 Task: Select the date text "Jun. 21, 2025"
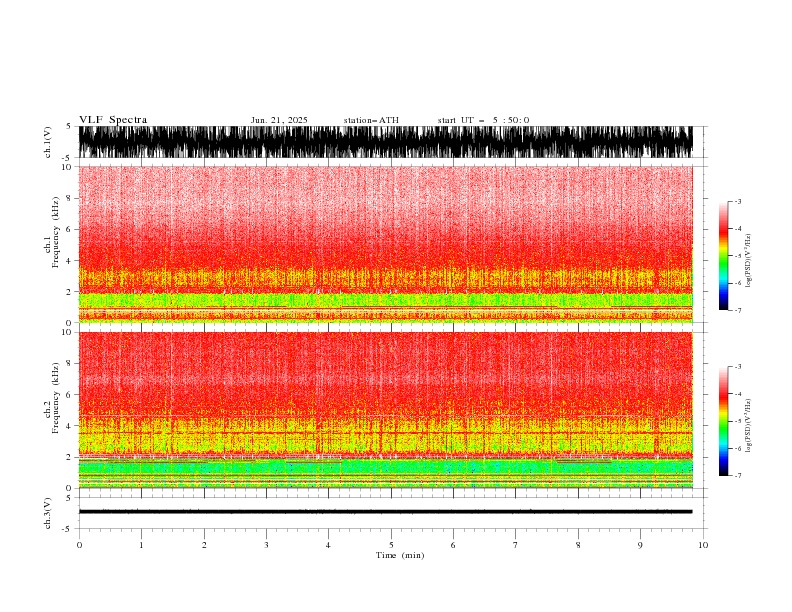tap(279, 120)
